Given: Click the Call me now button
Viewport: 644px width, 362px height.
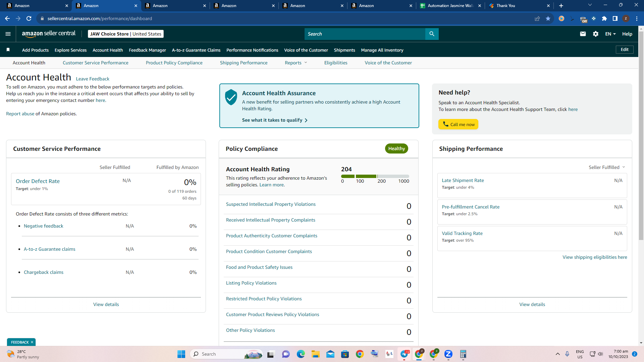Looking at the screenshot, I should coord(458,124).
